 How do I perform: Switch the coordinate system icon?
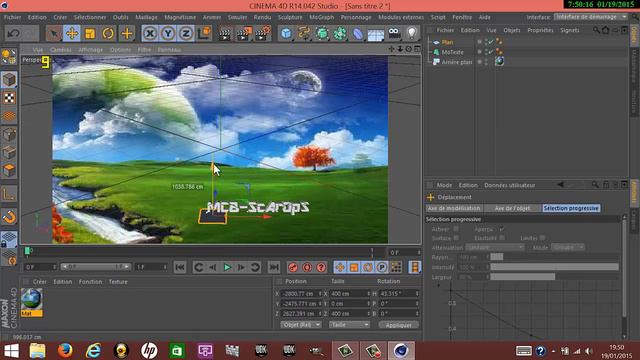[x=204, y=33]
